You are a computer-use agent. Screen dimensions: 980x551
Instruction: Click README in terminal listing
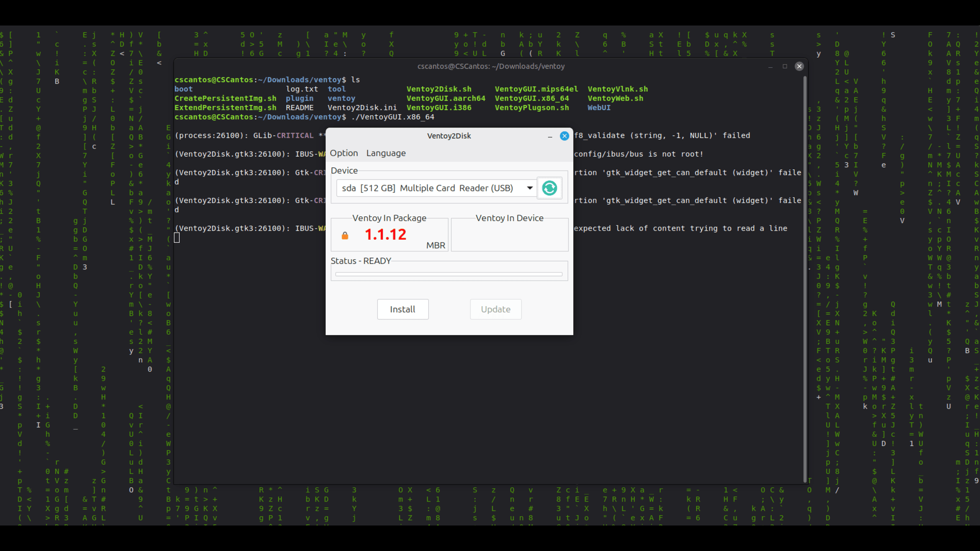coord(300,108)
